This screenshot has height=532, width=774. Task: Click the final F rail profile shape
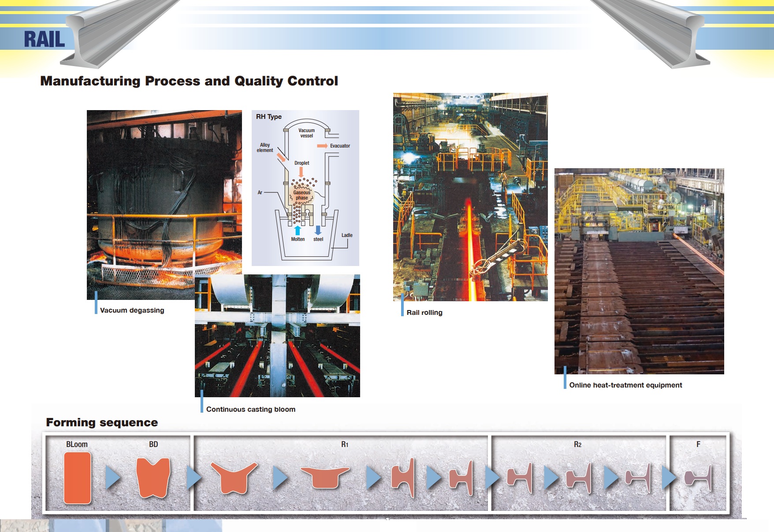tap(698, 478)
